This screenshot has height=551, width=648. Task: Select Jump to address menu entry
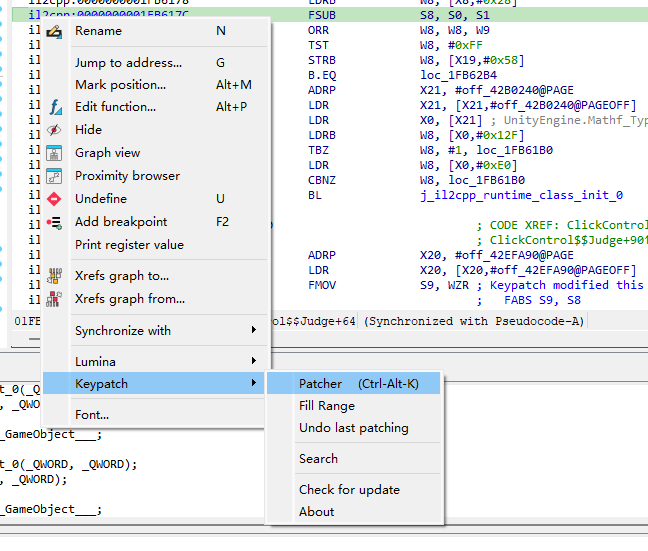click(156, 63)
